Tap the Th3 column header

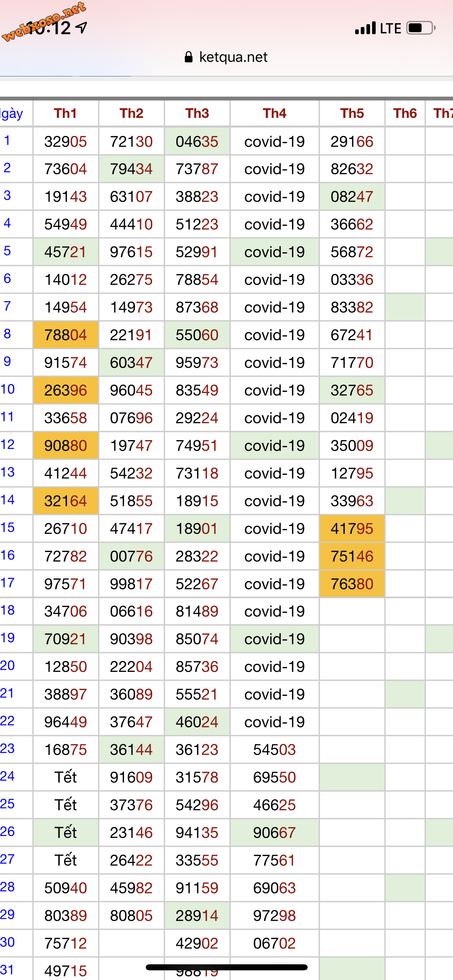(197, 113)
